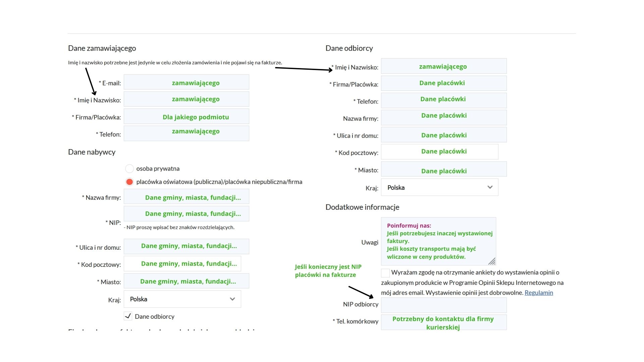This screenshot has width=644, height=362.
Task: Focus the Nazwa firmy field in Dane nabywcy
Action: pyautogui.click(x=186, y=196)
